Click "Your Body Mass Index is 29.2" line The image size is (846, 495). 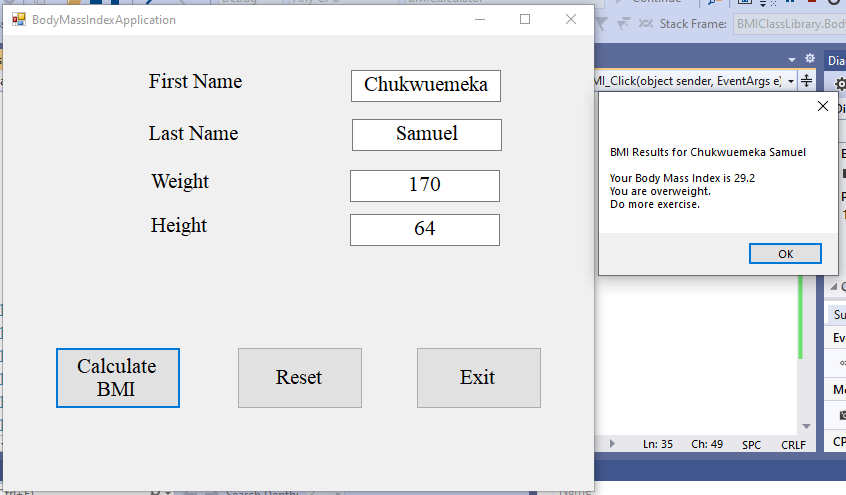tap(683, 178)
